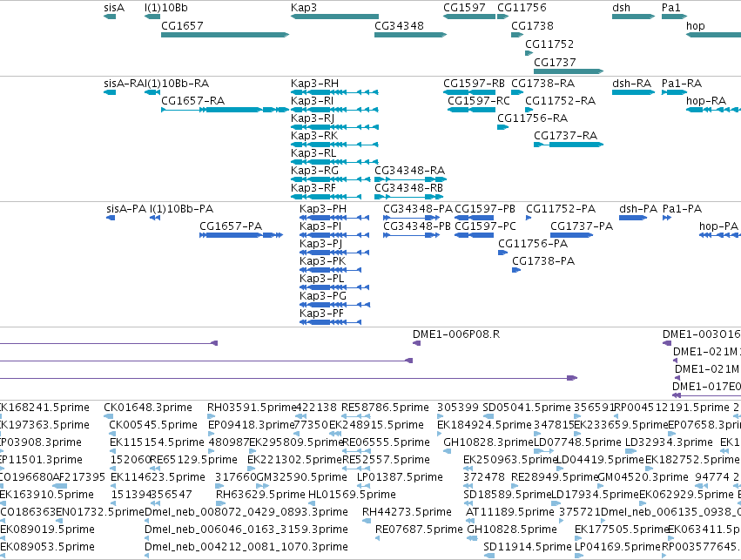Click the sisA gene label
Screen dimensions: 741x560
[x=114, y=8]
